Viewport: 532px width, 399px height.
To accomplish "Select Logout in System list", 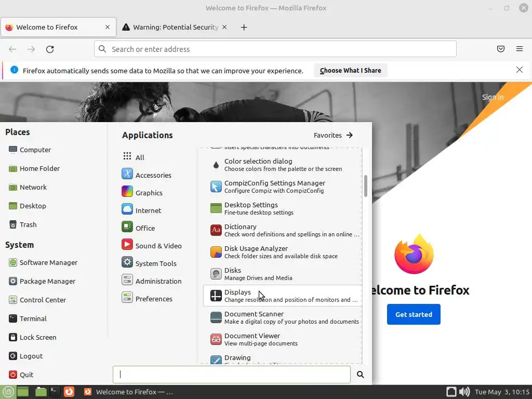I will pos(26,355).
